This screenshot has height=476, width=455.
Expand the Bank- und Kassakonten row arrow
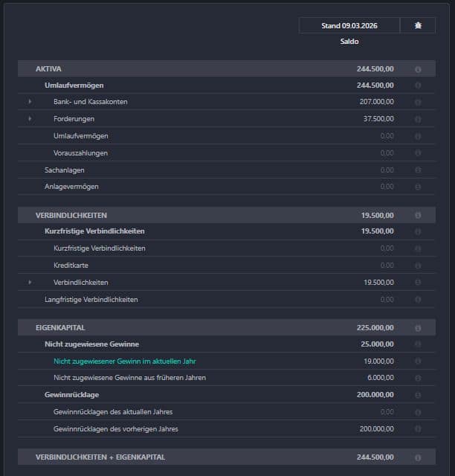(30, 102)
